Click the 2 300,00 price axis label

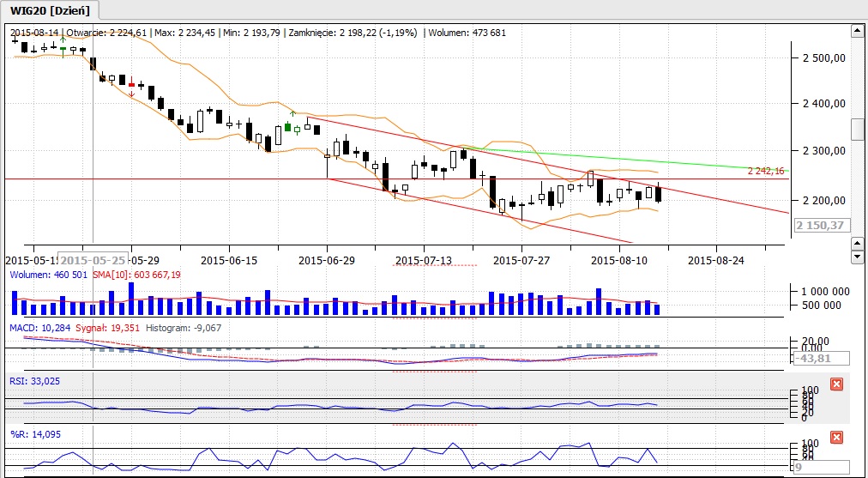point(823,151)
